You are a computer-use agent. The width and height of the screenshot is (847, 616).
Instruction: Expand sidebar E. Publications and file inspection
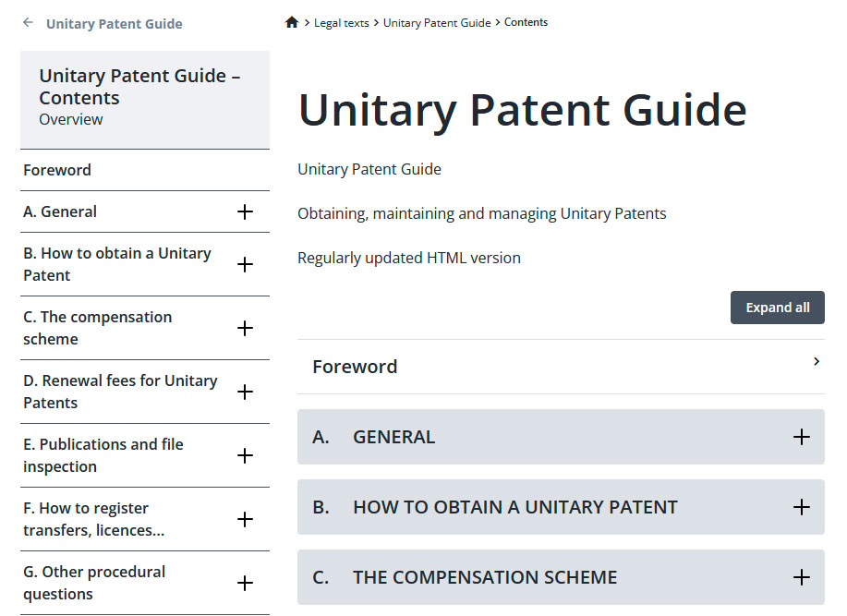tap(245, 455)
